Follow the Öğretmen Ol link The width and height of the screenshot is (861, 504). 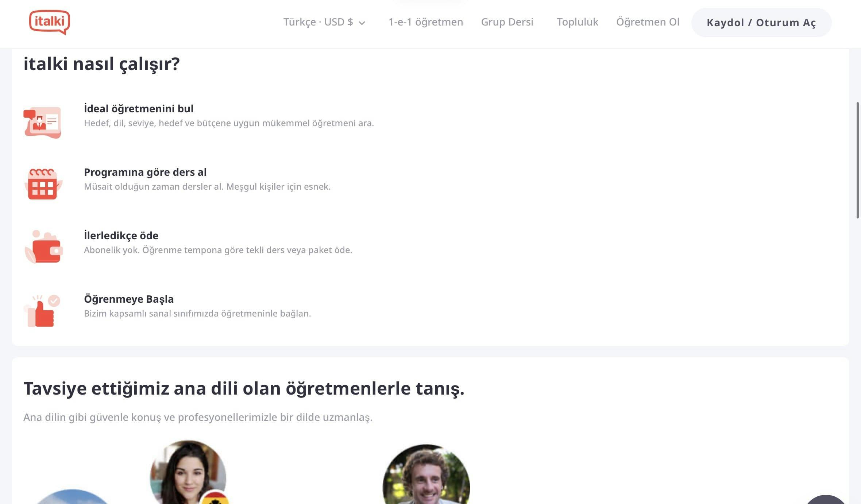(648, 22)
